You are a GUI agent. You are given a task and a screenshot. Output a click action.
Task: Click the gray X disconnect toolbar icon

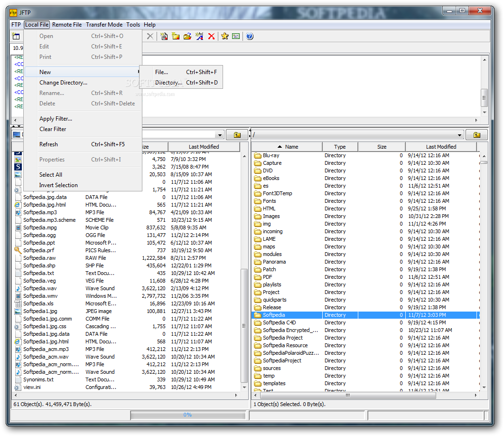(150, 37)
